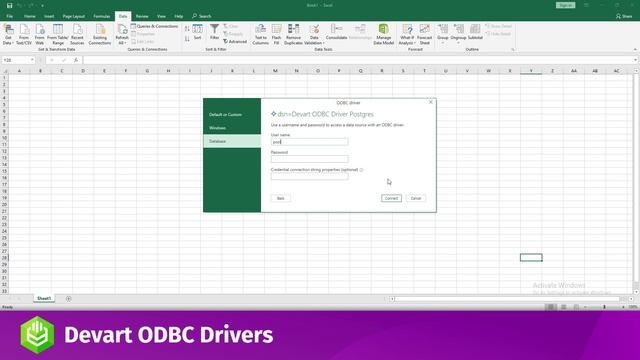Open the Get Data menu
640x360 pixels.
tap(8, 34)
